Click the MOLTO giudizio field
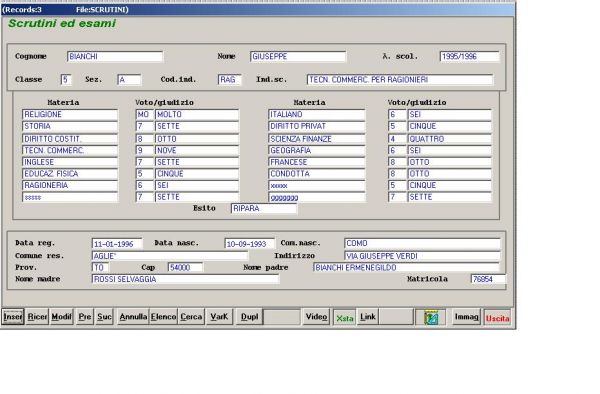The image size is (600, 394). [197, 114]
